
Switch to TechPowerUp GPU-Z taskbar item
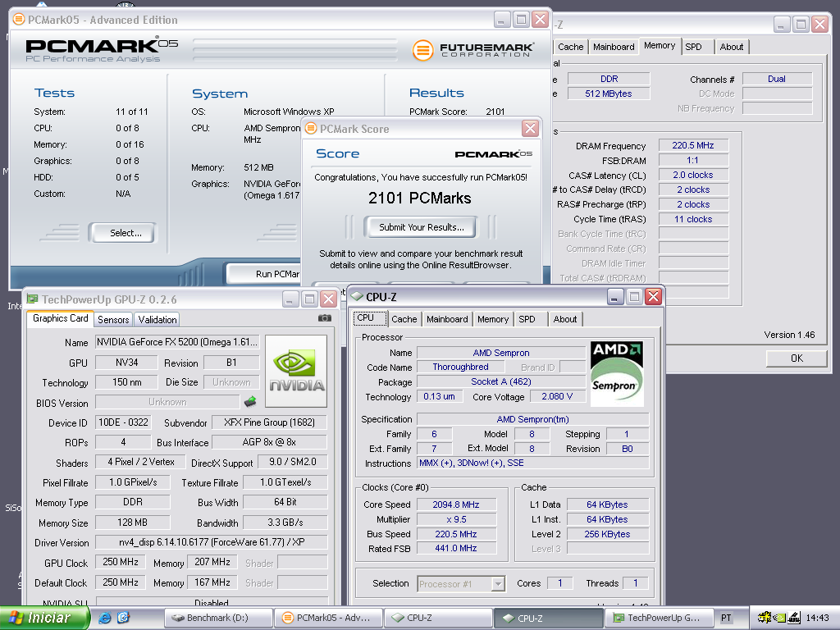[x=660, y=618]
